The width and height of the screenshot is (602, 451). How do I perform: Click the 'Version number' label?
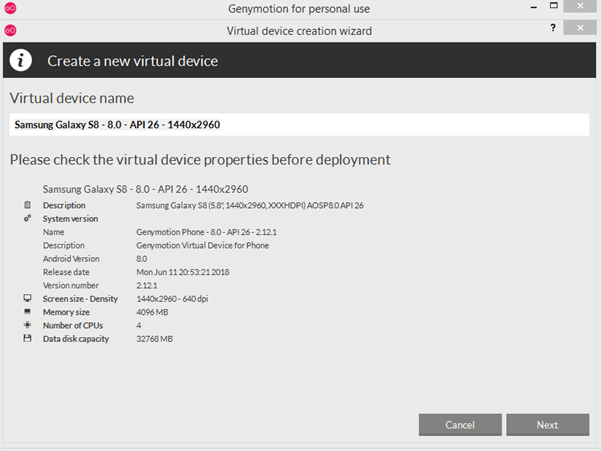coord(71,286)
